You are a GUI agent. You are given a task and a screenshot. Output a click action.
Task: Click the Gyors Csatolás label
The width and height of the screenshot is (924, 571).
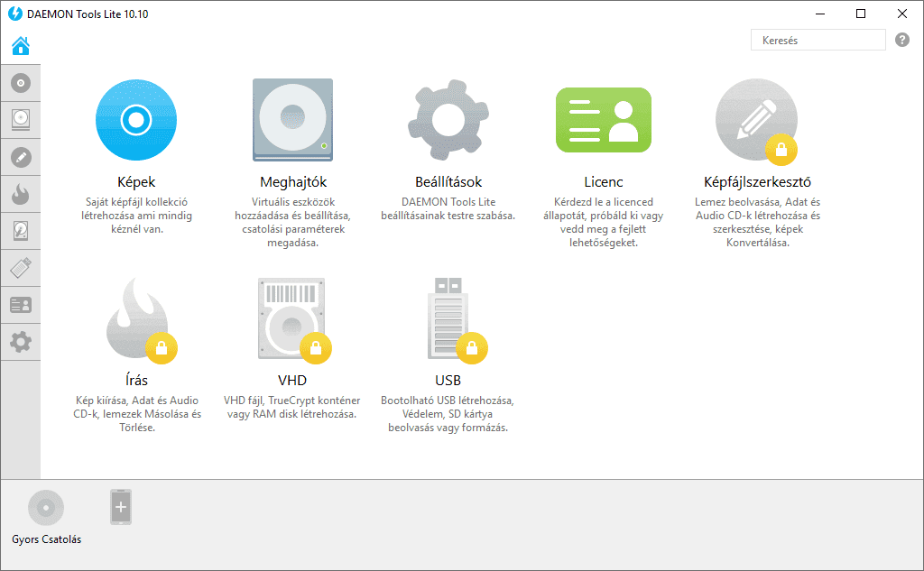click(x=47, y=539)
